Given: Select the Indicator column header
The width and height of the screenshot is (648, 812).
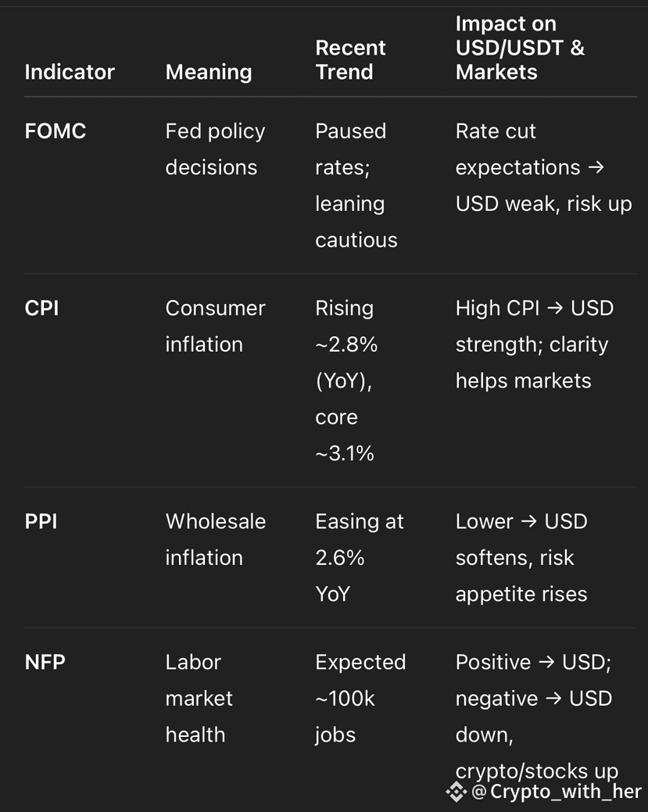Looking at the screenshot, I should pos(70,72).
